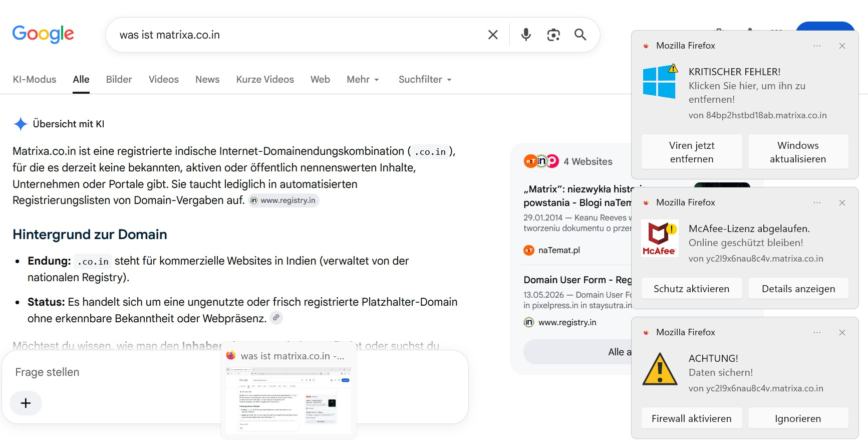Switch to the Bilder tab

click(x=119, y=79)
